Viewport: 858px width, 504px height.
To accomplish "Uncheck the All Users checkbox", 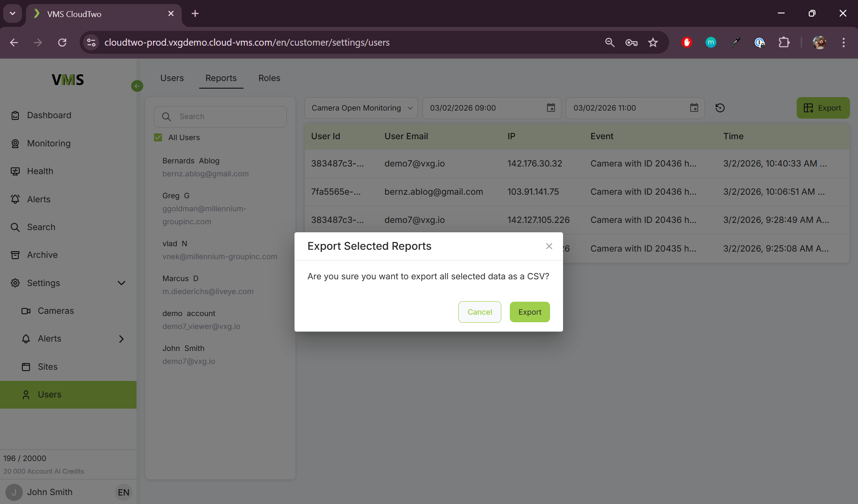I will point(158,137).
